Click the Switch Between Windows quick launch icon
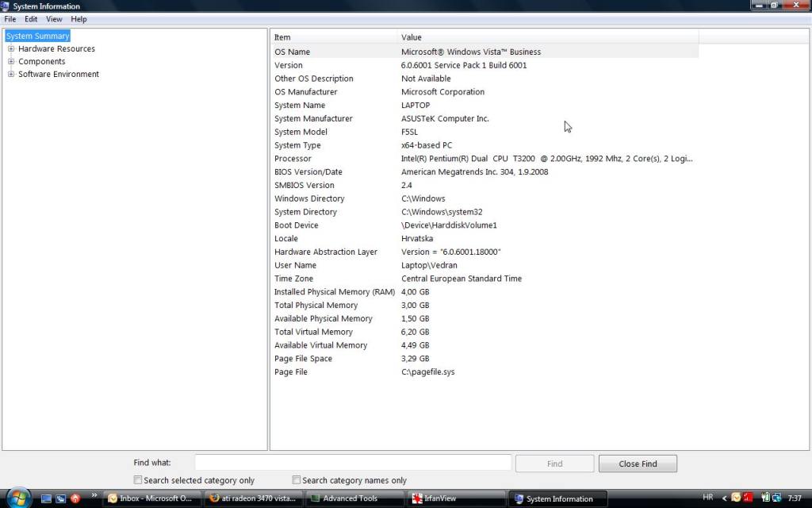812x508 pixels. [x=60, y=498]
